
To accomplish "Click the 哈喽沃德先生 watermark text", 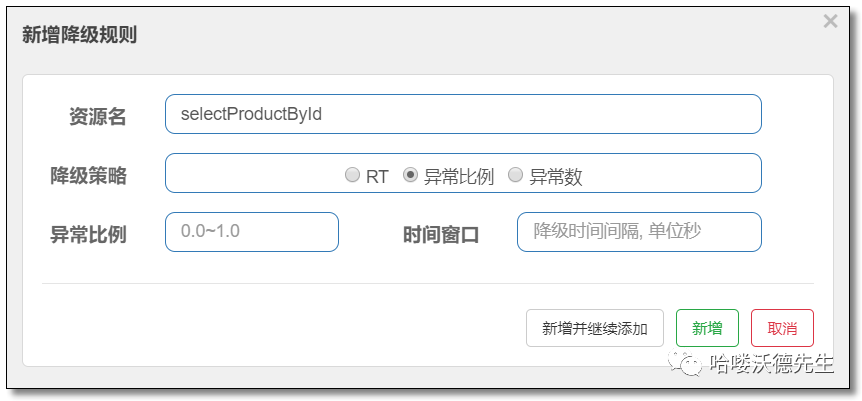I will pyautogui.click(x=772, y=363).
